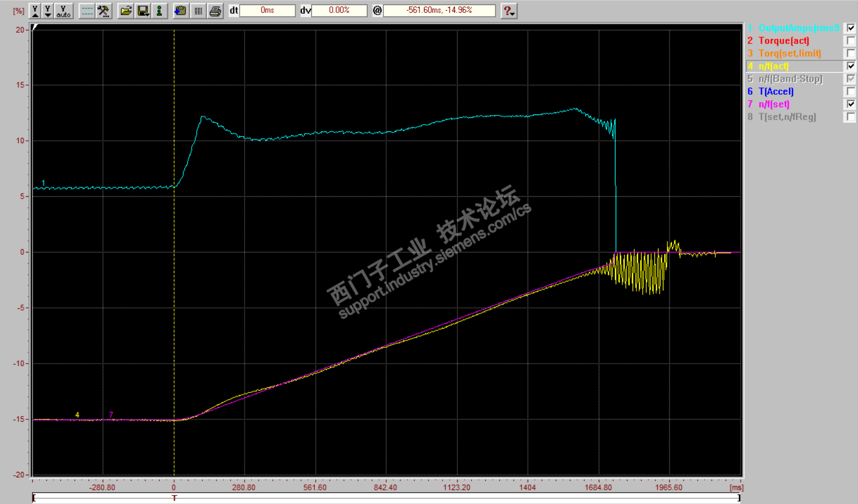Select the T(set,n/fReg) legend label
The height and width of the screenshot is (504, 858).
coord(787,117)
